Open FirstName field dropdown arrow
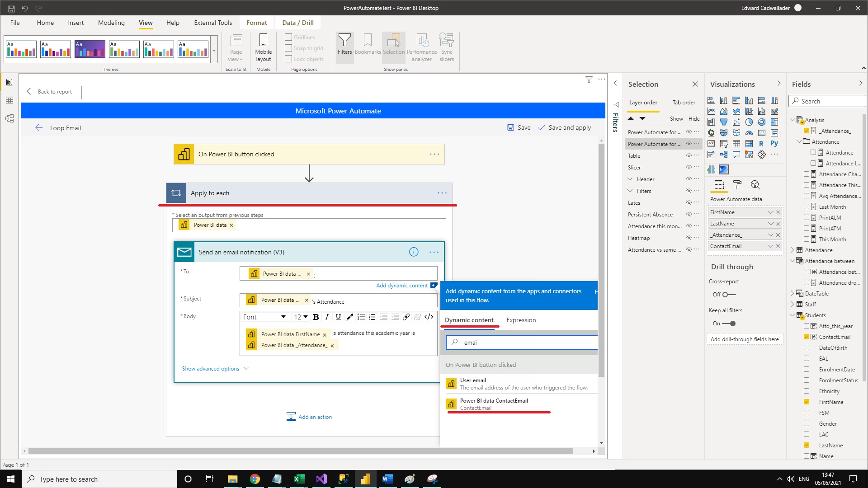 click(x=770, y=212)
